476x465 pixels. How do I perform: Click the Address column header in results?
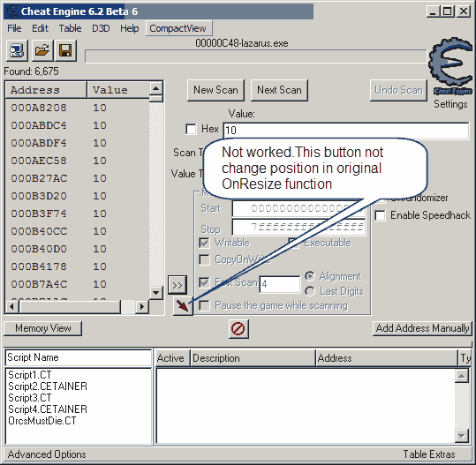pos(46,90)
